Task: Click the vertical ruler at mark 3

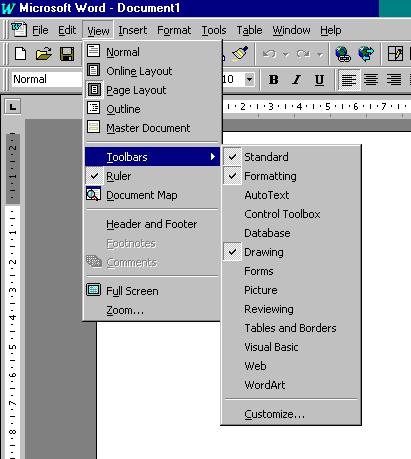Action: click(13, 289)
